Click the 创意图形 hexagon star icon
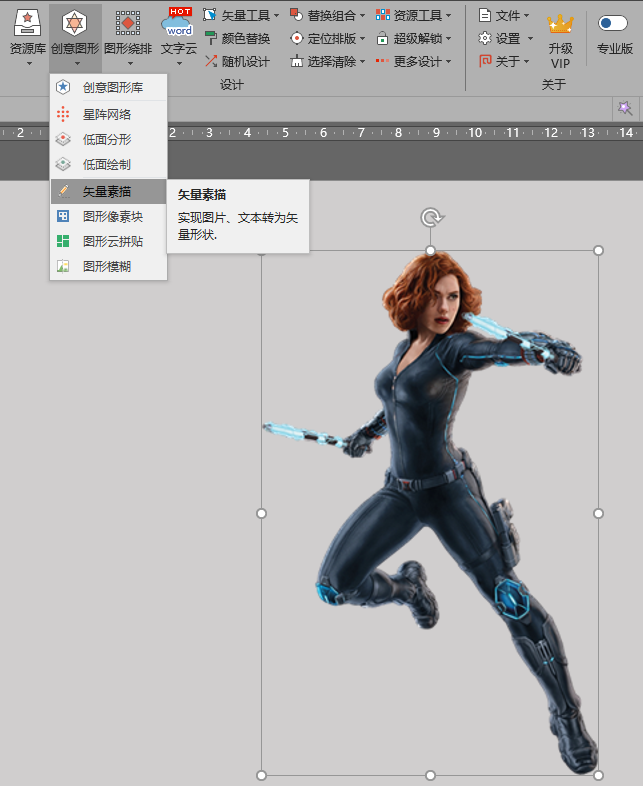 [x=75, y=23]
